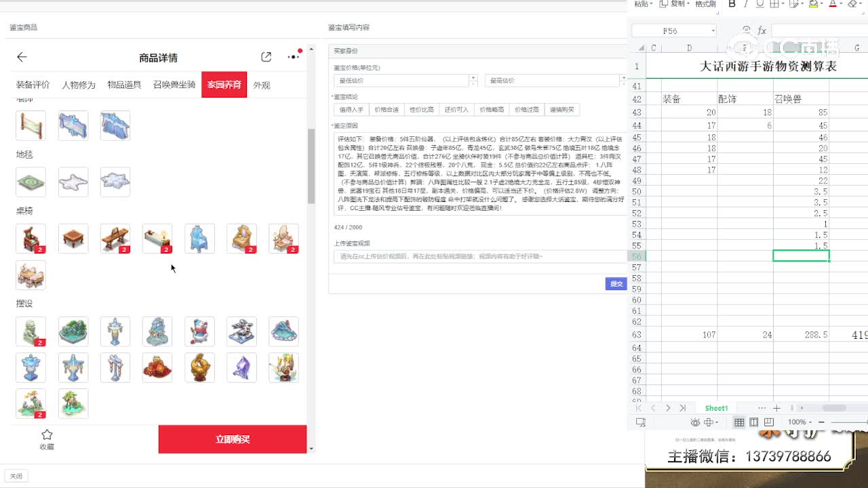Click the 格式刷 format painter button
This screenshot has height=488, width=868.
coord(705,3)
